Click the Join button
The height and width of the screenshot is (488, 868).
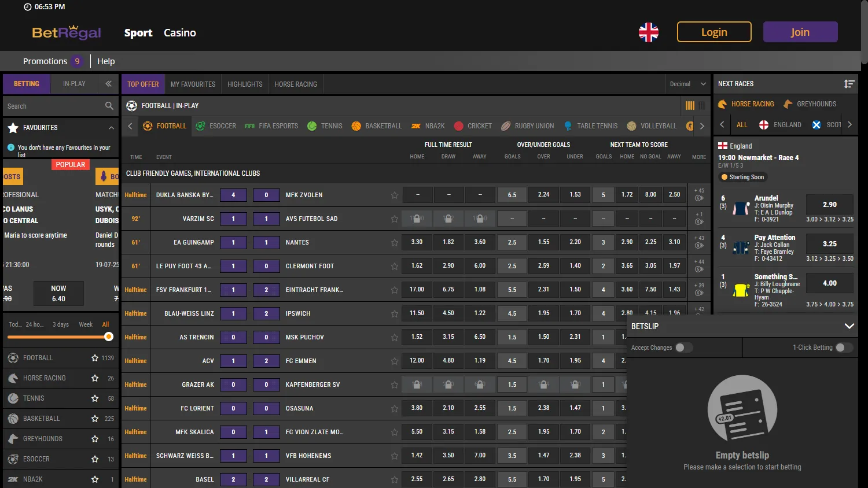800,32
